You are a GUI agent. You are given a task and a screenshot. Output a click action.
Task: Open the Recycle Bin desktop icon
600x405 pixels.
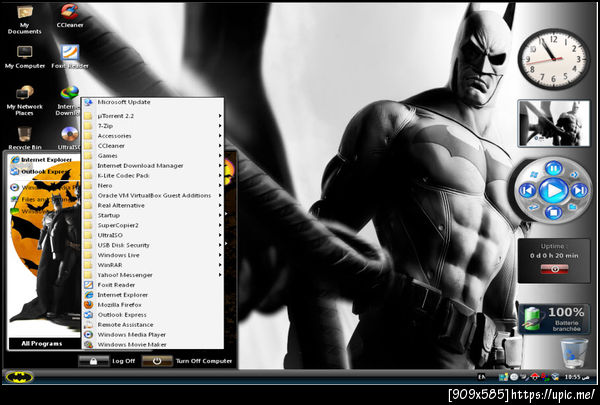tap(24, 138)
